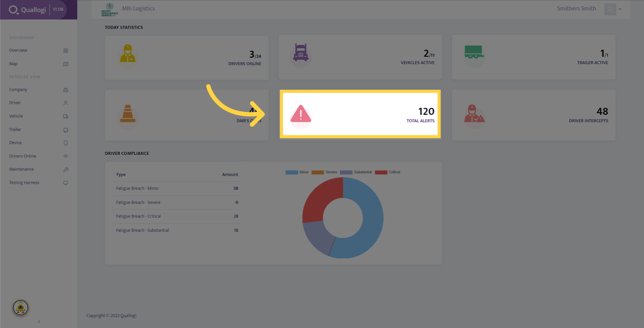Click the Type column header
The width and height of the screenshot is (644, 328).
click(121, 175)
